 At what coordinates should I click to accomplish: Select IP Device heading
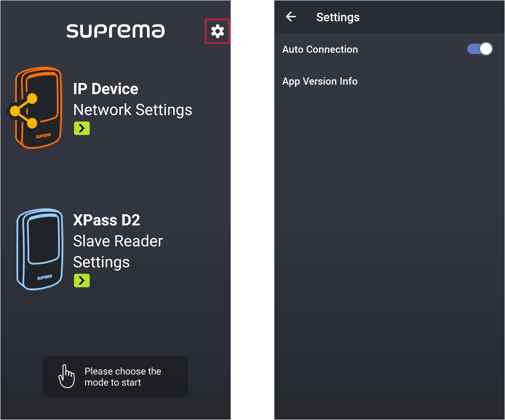click(x=105, y=89)
